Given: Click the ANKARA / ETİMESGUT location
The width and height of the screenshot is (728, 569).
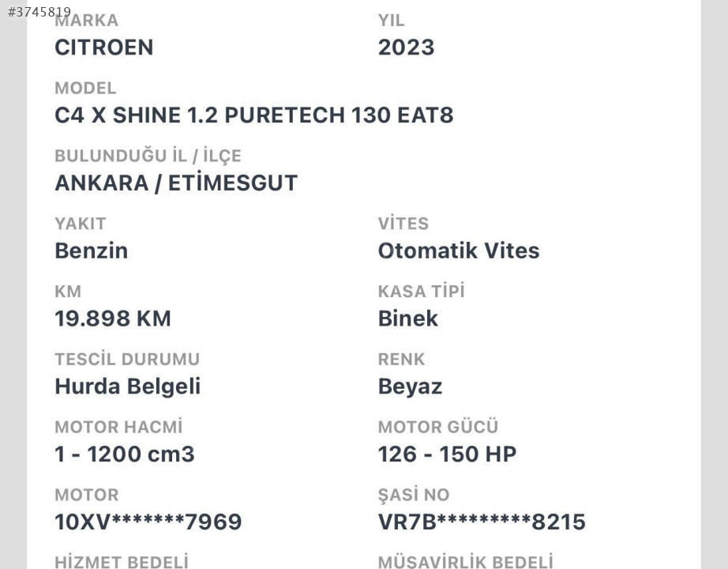Looking at the screenshot, I should pyautogui.click(x=176, y=183).
